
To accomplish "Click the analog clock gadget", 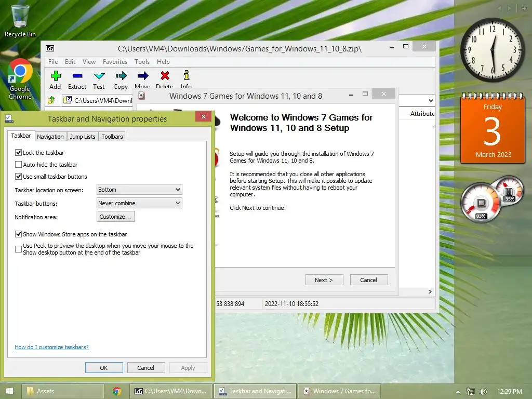I will (x=493, y=50).
